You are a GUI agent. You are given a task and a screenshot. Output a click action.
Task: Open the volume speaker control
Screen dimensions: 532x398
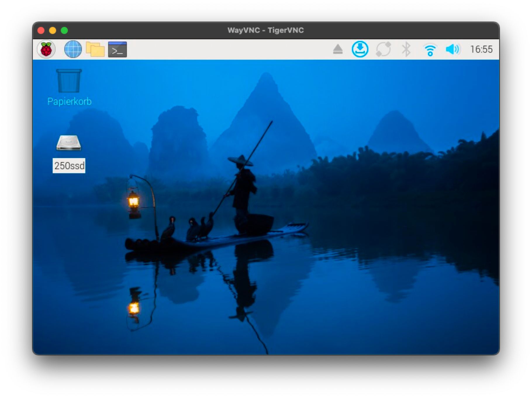pos(453,49)
